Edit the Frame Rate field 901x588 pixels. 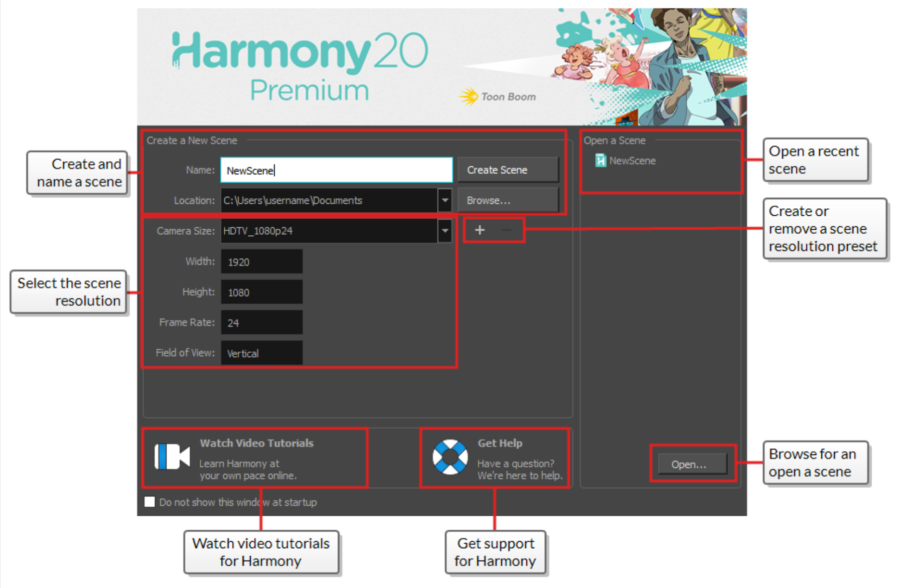(x=261, y=322)
